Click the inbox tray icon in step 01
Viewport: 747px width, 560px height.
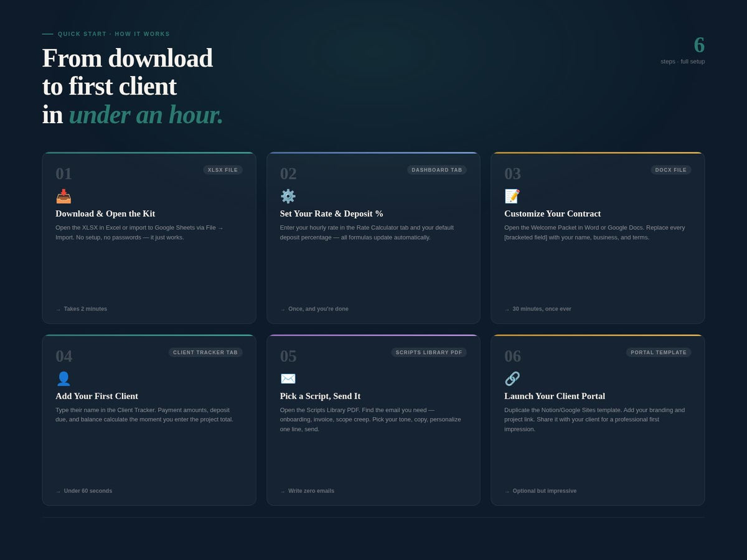[x=63, y=197]
